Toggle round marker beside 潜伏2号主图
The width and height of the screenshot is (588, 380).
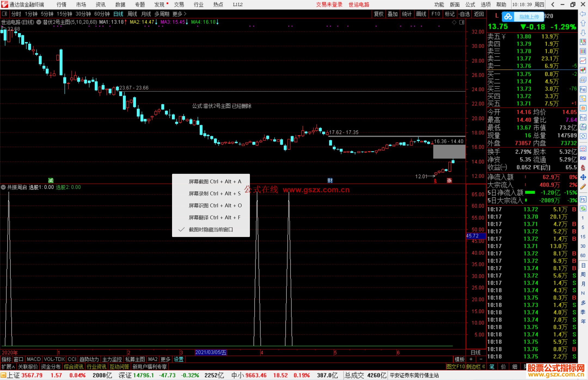click(39, 22)
